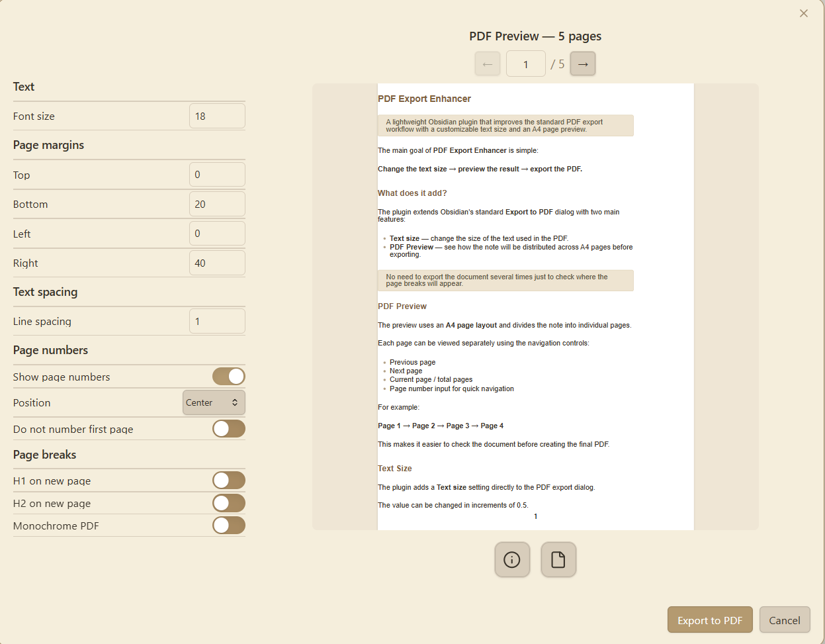
Task: Enable Monochrome PDF switch
Action: pyautogui.click(x=229, y=526)
